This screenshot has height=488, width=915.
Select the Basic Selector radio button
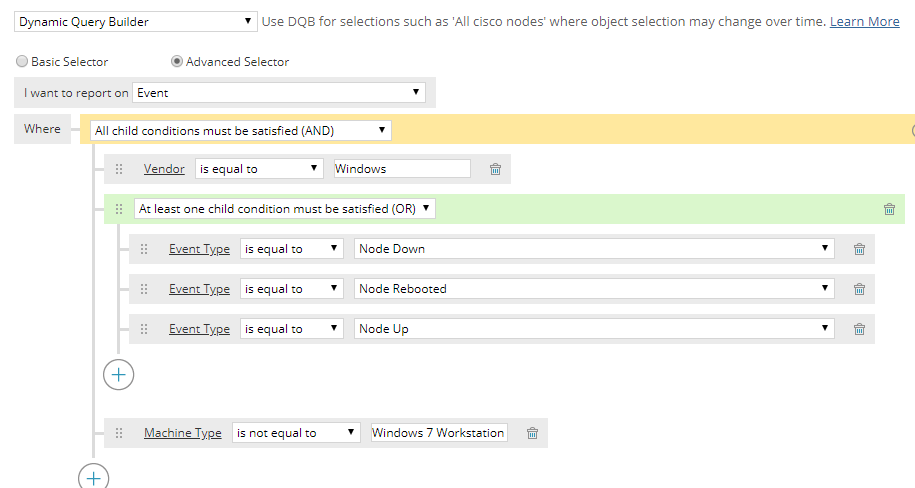pyautogui.click(x=22, y=62)
